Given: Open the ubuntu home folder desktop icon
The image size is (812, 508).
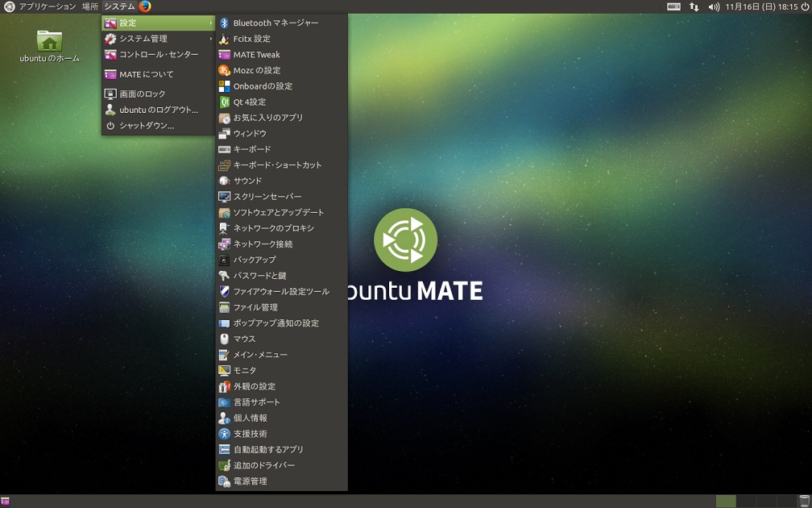Looking at the screenshot, I should [49, 41].
